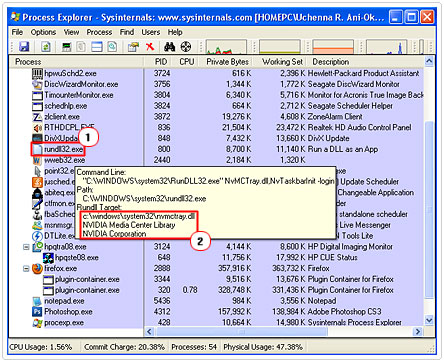The image size is (444, 362).
Task: Select the zlclient.exe ZoneAlarm icon
Action: [37, 117]
